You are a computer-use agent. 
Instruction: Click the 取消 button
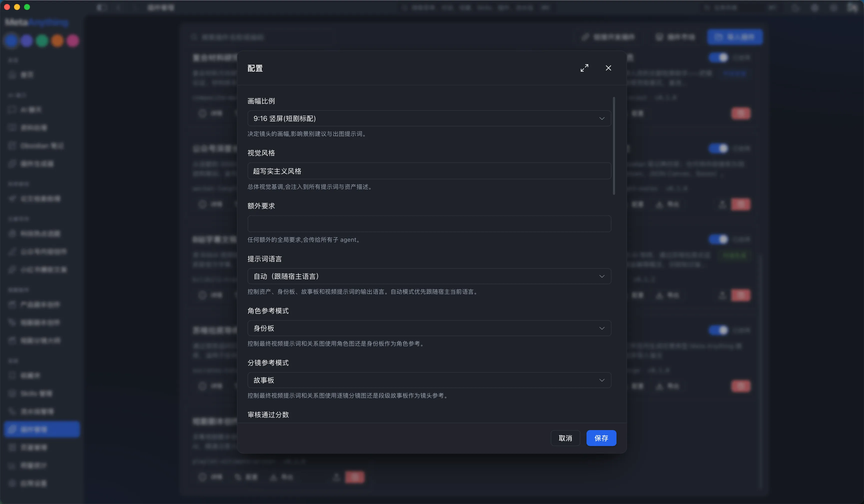tap(565, 438)
